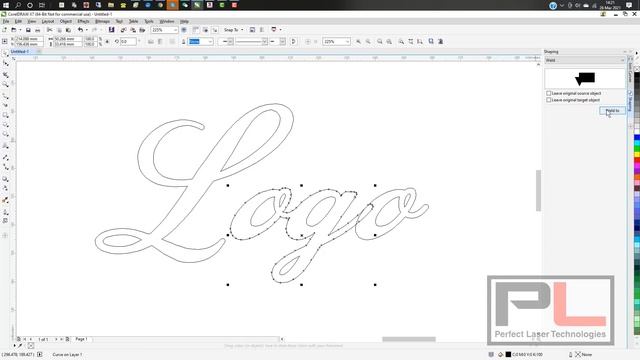Image resolution: width=640 pixels, height=360 pixels.
Task: Enable Leave original source object checkbox
Action: tap(549, 93)
